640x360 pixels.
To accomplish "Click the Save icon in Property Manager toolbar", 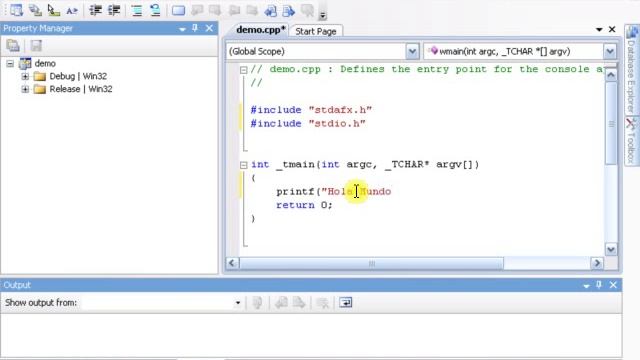I will point(36,45).
